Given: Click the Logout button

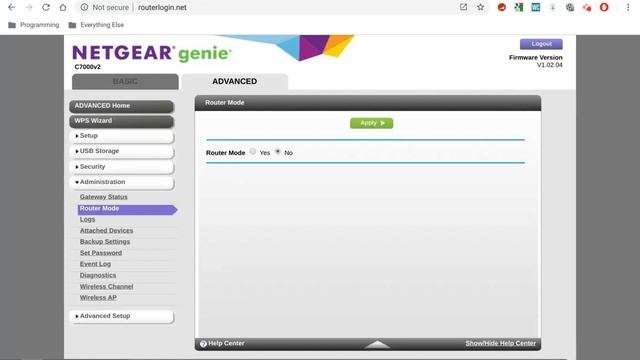Looking at the screenshot, I should 541,44.
